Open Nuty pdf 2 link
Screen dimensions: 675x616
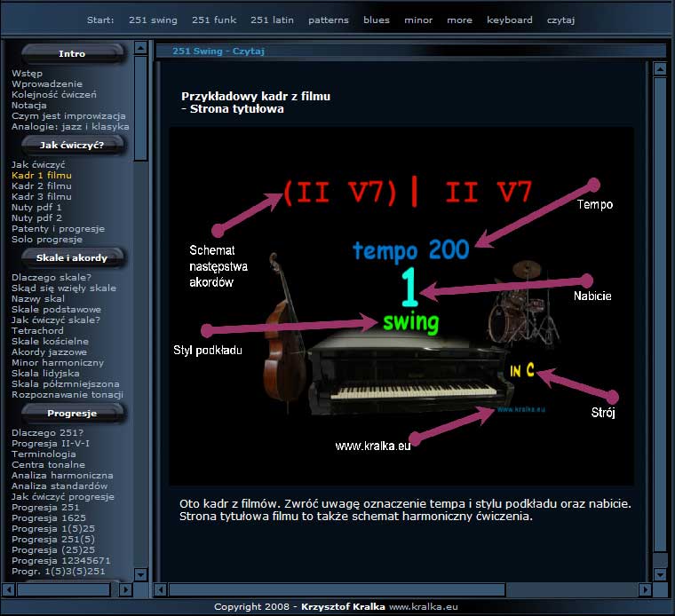tap(36, 218)
